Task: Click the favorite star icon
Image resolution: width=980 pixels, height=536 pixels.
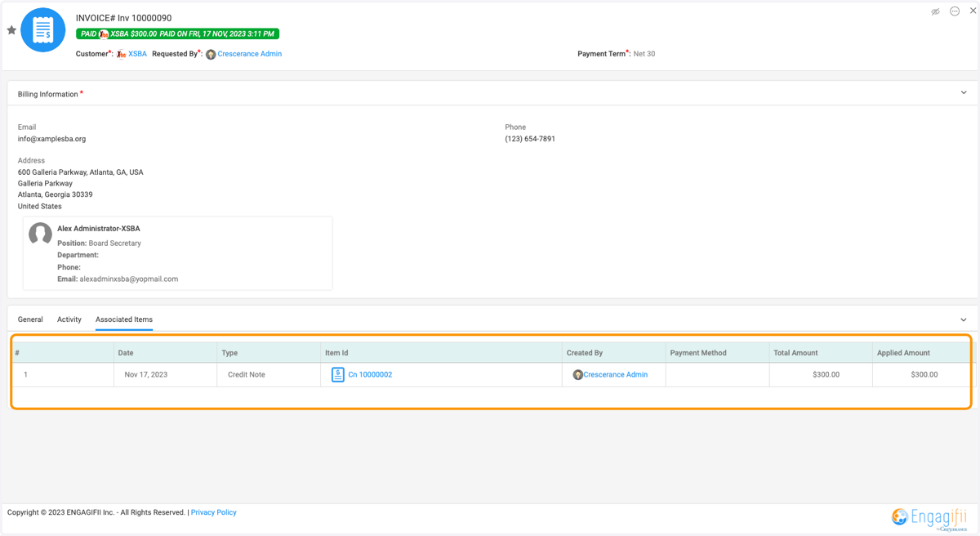Action: (x=11, y=30)
